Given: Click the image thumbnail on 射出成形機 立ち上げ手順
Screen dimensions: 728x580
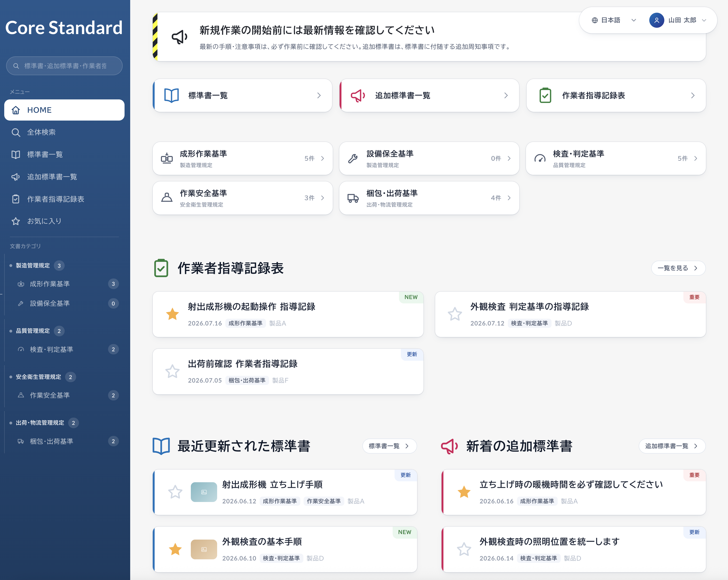Looking at the screenshot, I should [x=204, y=492].
